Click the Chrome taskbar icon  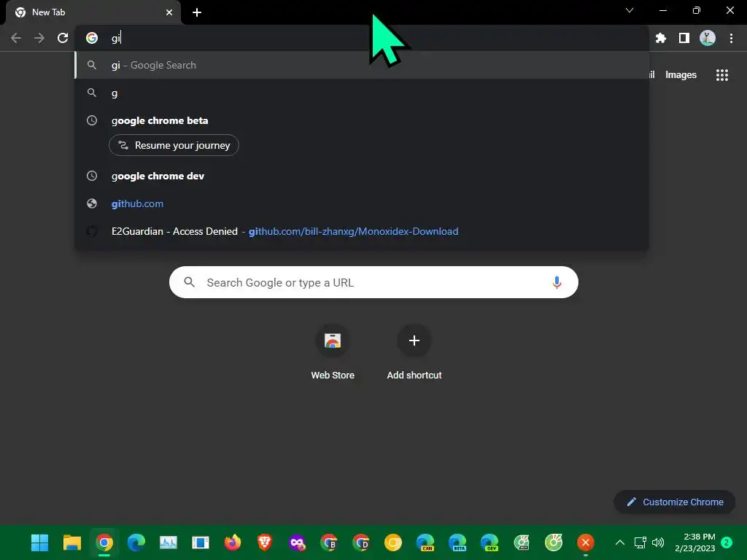(x=104, y=542)
